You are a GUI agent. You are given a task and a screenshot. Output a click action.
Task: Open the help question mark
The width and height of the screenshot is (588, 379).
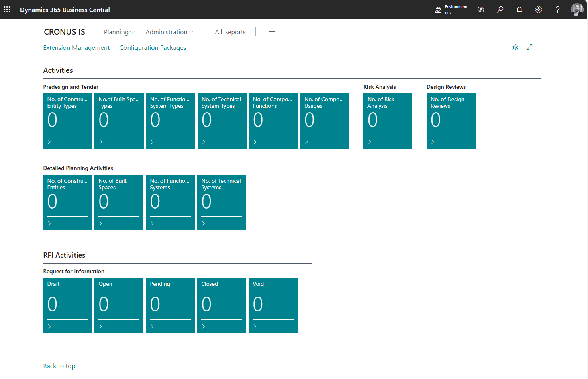pyautogui.click(x=557, y=10)
